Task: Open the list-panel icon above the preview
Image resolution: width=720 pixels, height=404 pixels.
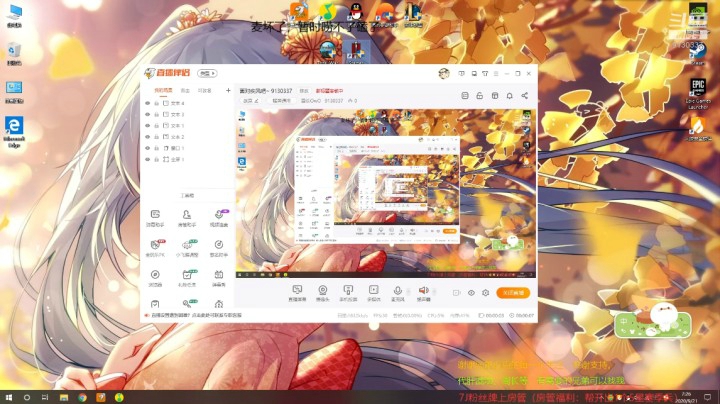Action: (x=465, y=95)
